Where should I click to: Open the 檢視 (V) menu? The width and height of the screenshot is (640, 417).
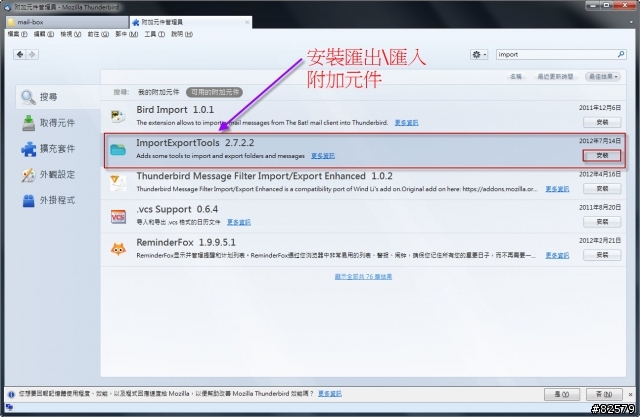71,34
